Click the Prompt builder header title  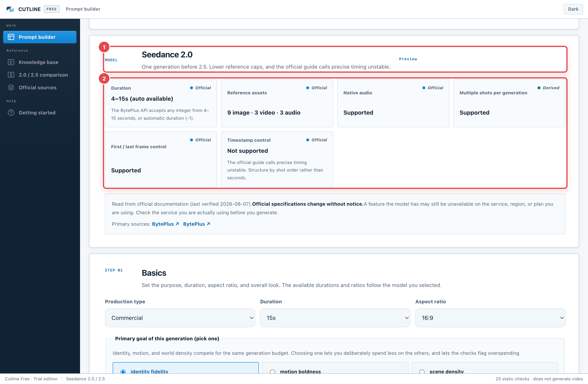(x=83, y=9)
